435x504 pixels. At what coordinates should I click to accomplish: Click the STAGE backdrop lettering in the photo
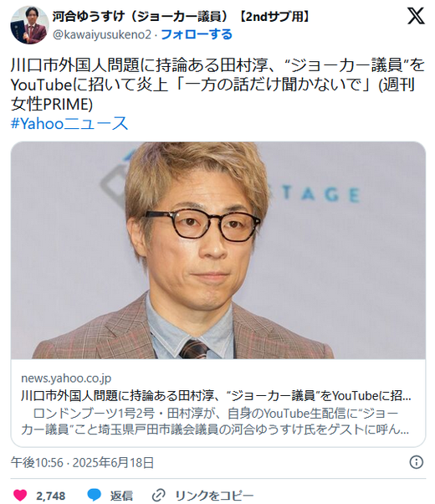[x=320, y=194]
